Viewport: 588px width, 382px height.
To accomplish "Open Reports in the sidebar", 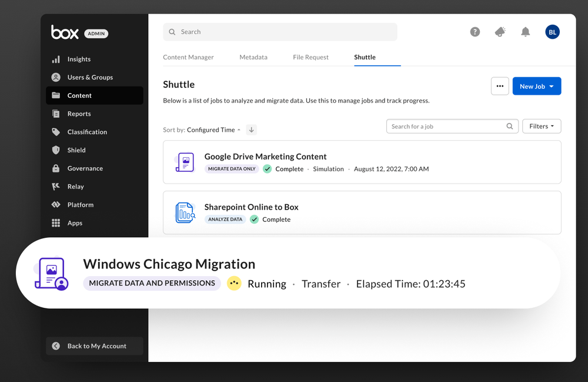I will tap(79, 114).
